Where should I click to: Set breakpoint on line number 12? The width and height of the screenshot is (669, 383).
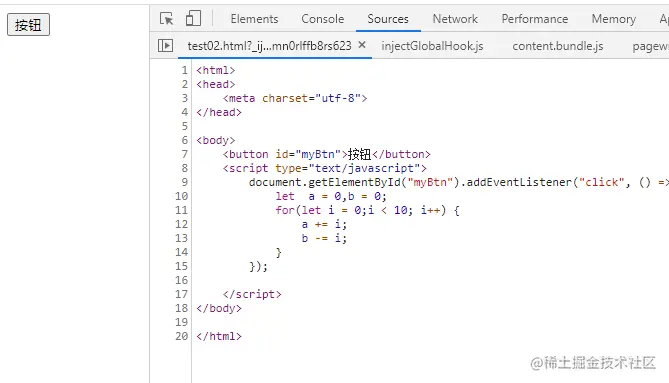click(181, 224)
